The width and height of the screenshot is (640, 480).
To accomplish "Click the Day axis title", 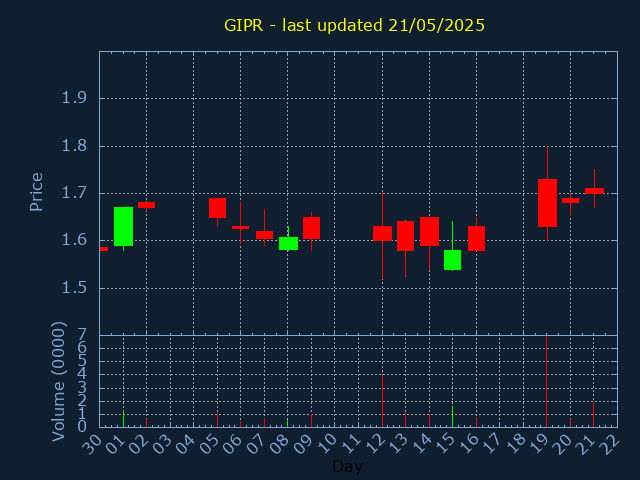I will [x=347, y=466].
